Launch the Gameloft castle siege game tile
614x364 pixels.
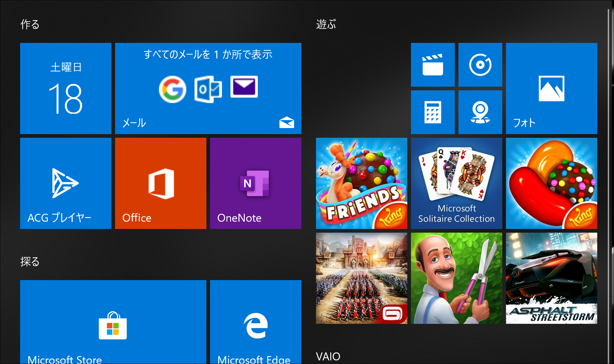coord(362,278)
